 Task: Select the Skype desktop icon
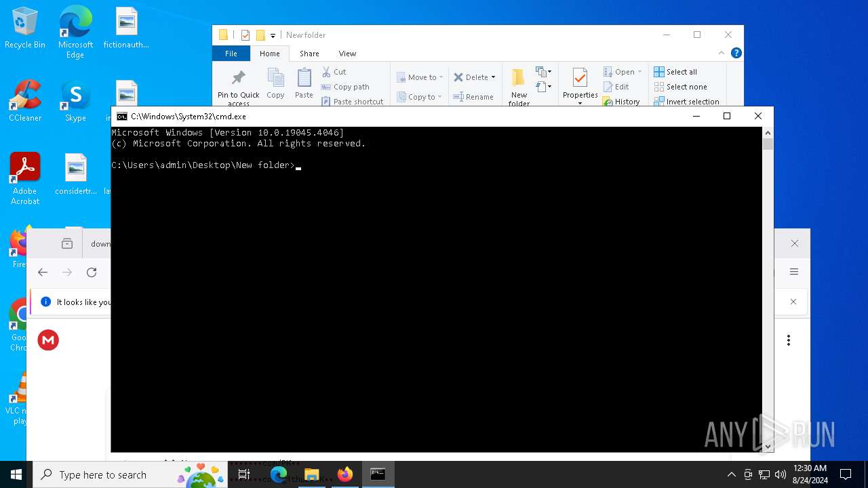(75, 102)
